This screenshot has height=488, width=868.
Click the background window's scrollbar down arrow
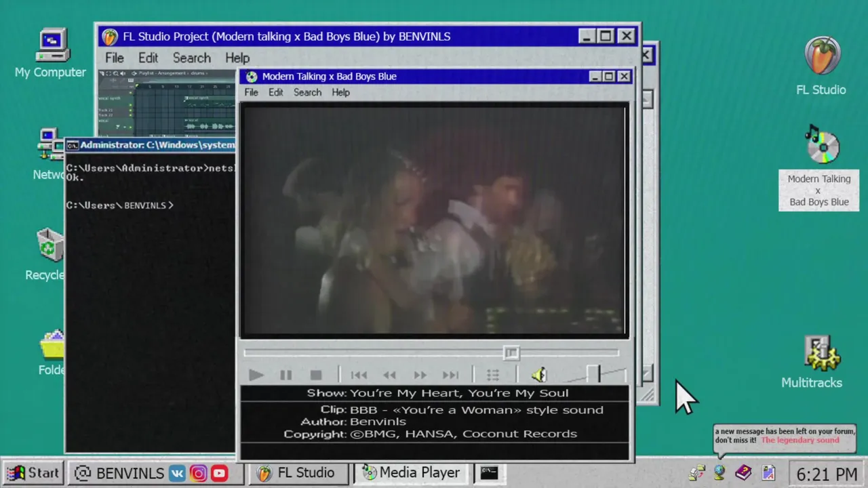point(647,372)
